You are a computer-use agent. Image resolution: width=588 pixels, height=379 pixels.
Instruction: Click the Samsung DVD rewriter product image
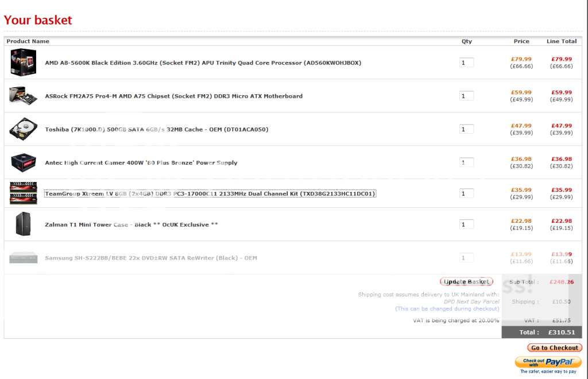coord(23,257)
